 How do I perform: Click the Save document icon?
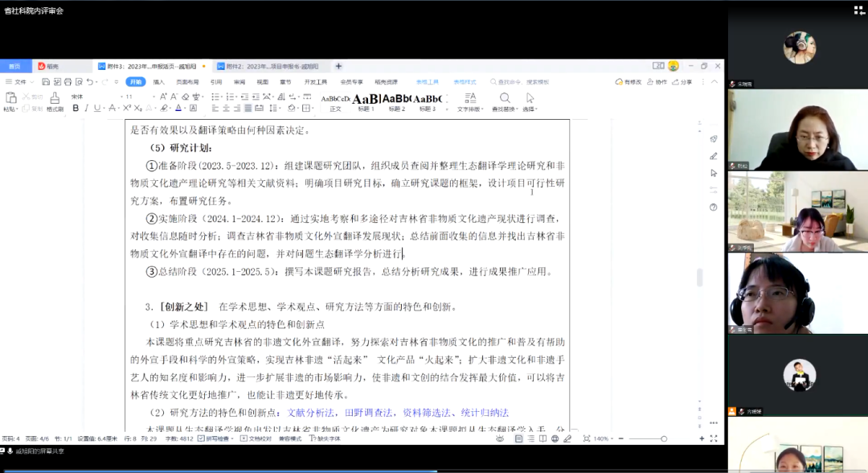[47, 82]
